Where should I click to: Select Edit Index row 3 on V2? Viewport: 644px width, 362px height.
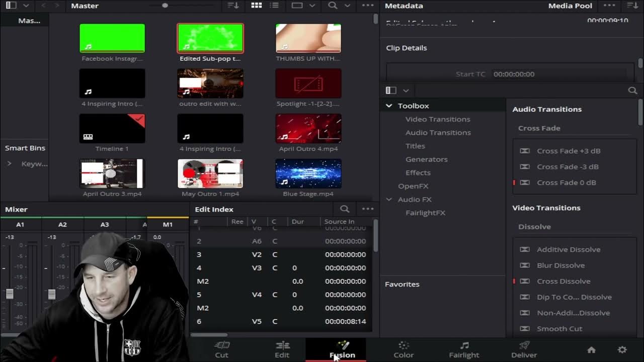(281, 254)
